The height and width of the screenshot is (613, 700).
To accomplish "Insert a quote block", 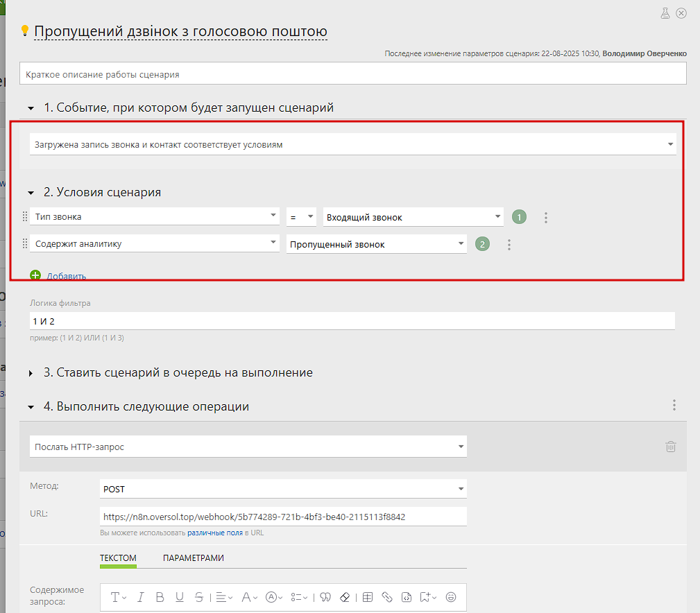I will click(325, 597).
